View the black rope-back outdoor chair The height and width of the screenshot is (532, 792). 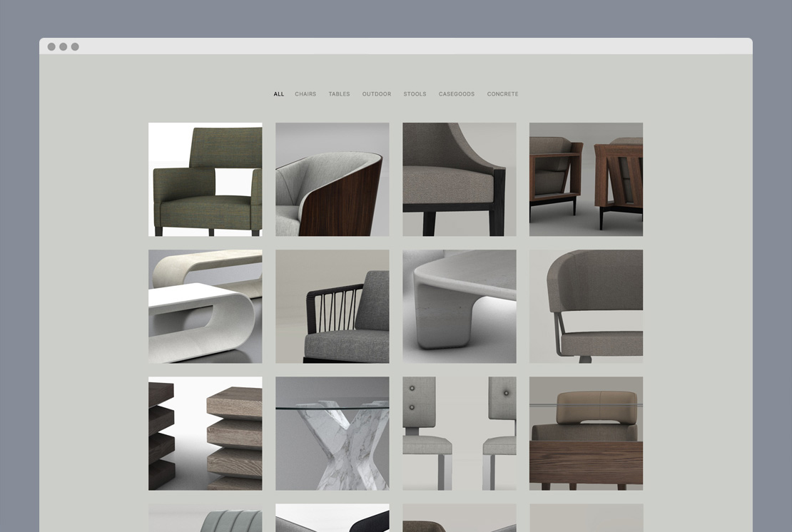[x=332, y=306]
